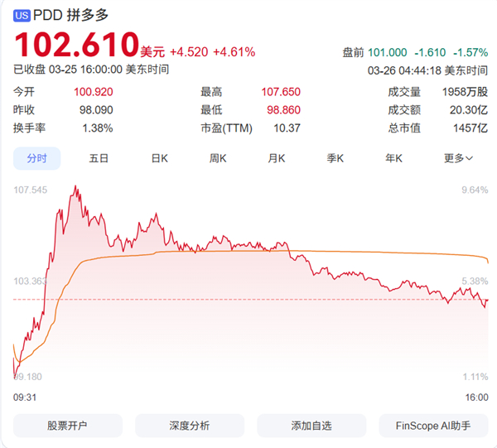Click the +4.520 price change value
Image resolution: width=497 pixels, height=448 pixels.
point(189,52)
